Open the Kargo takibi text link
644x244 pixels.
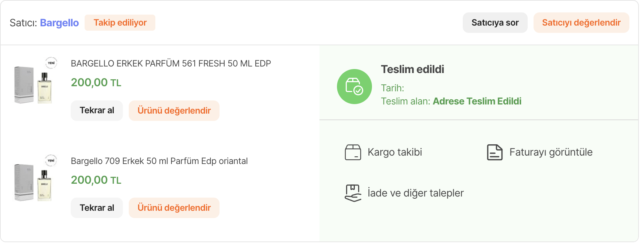(395, 152)
